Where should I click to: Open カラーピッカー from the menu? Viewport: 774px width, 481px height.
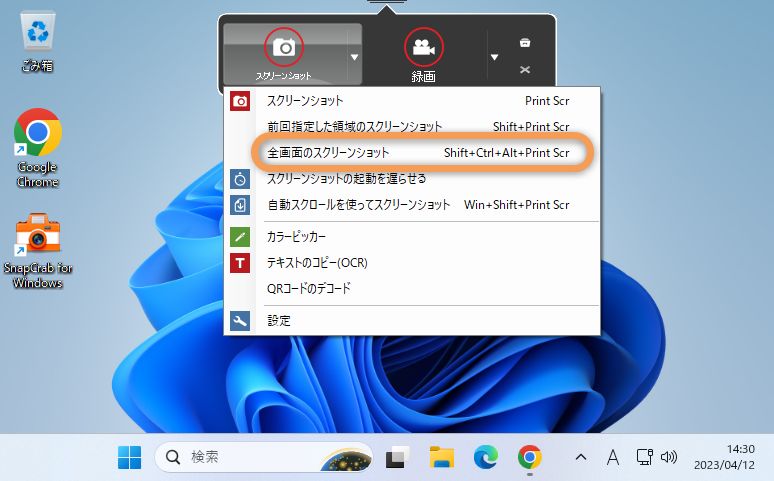coord(412,237)
